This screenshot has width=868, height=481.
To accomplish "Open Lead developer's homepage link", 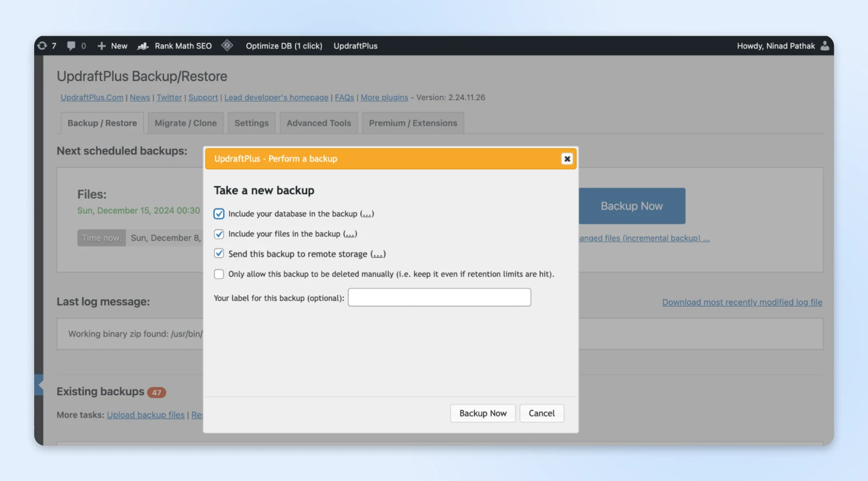I will coord(276,97).
